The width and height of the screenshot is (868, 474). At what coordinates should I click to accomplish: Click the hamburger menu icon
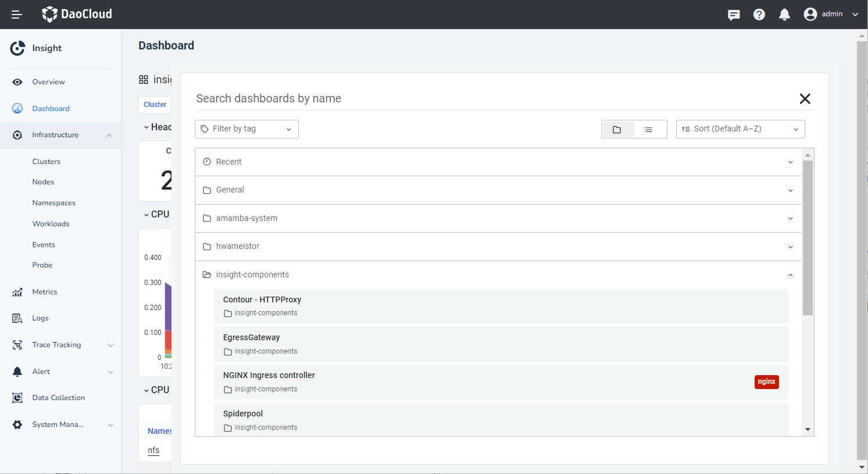[17, 15]
